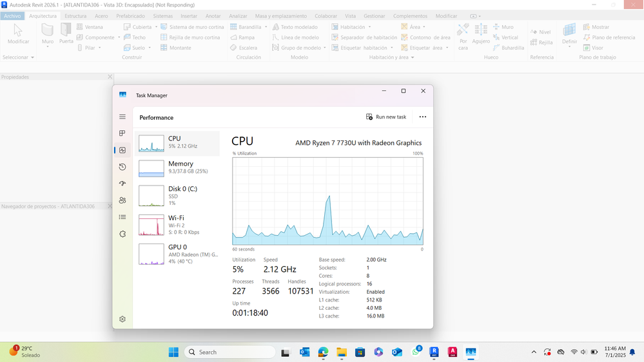Switch to Insertar ribbon tab

[189, 16]
